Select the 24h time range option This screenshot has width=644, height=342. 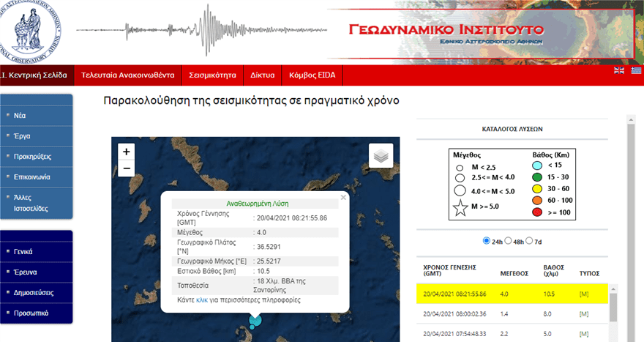tap(487, 241)
